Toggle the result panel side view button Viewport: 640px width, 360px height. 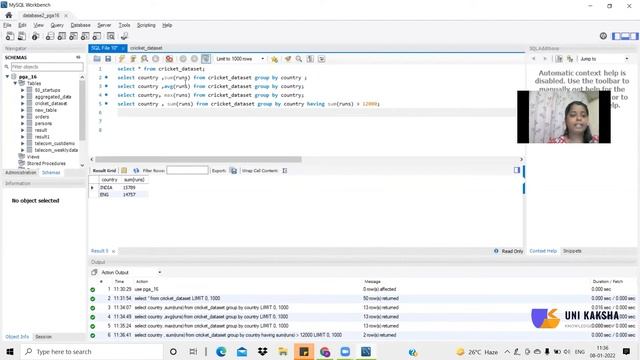517,170
